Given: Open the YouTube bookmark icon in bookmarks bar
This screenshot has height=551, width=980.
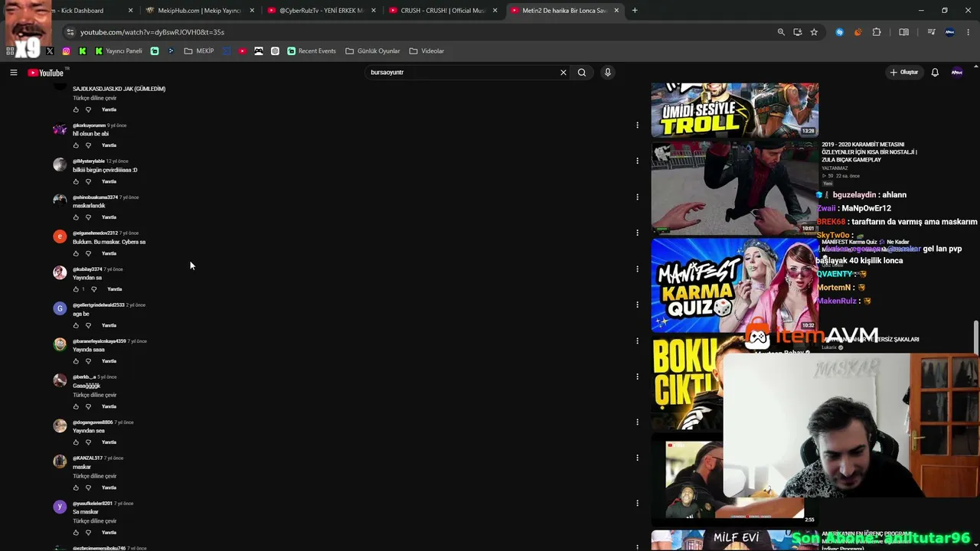Looking at the screenshot, I should (243, 51).
